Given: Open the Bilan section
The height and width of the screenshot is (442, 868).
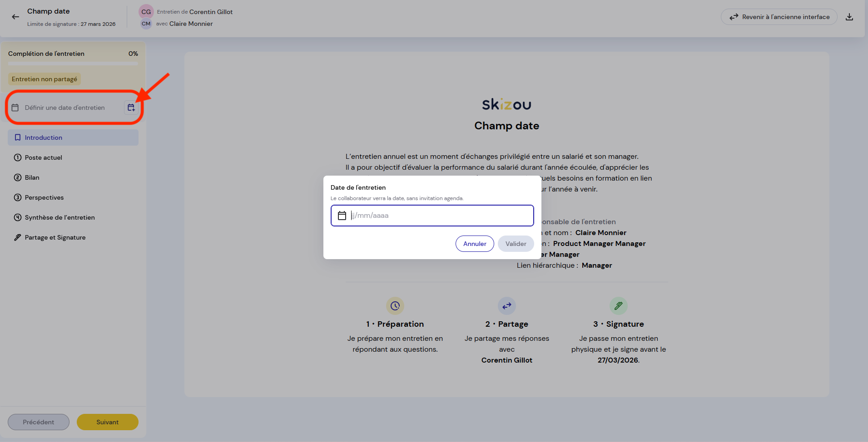Looking at the screenshot, I should 32,177.
